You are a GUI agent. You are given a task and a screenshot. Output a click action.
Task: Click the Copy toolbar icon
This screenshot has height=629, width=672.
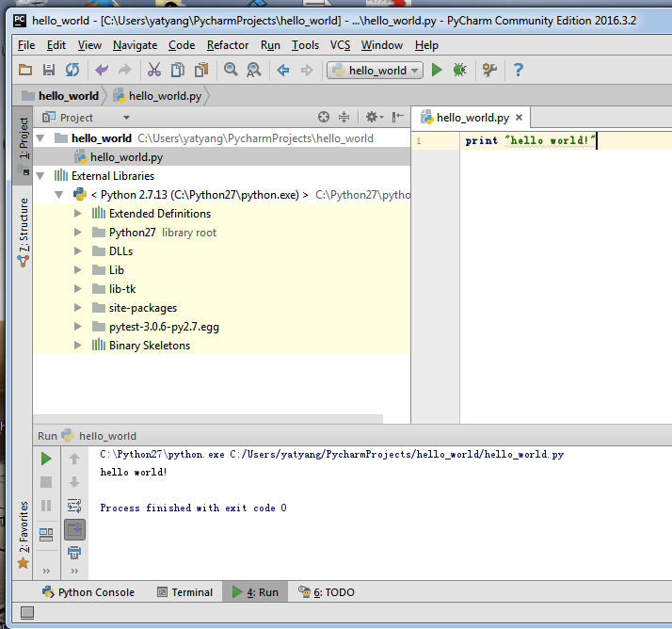pos(178,70)
